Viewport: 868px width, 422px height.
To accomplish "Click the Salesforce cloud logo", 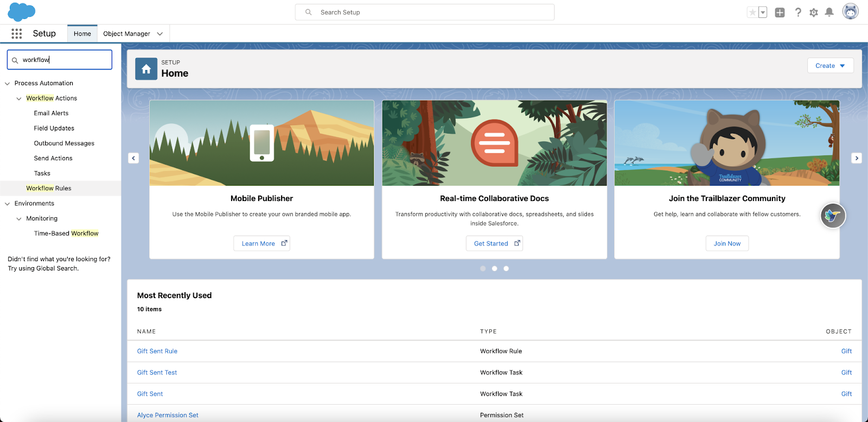I will tap(21, 12).
